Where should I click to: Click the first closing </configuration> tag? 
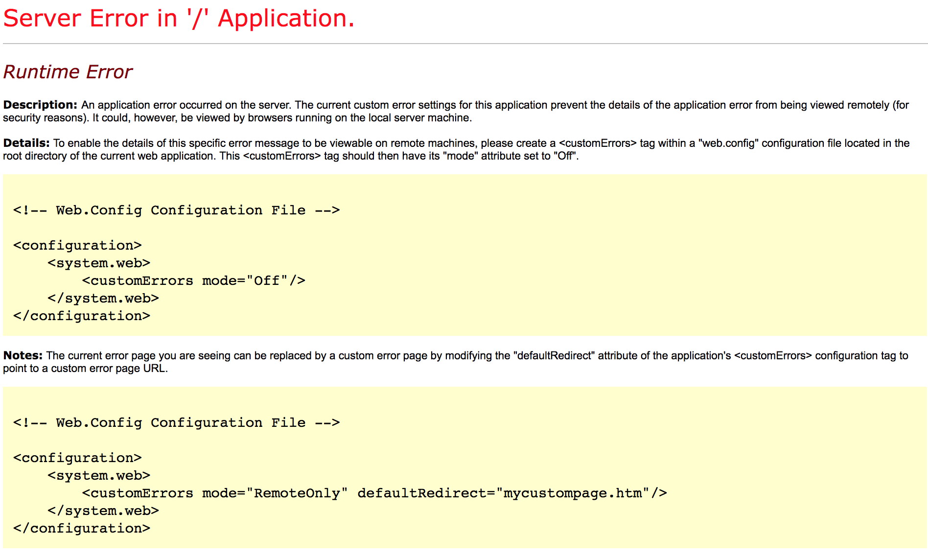coord(82,316)
